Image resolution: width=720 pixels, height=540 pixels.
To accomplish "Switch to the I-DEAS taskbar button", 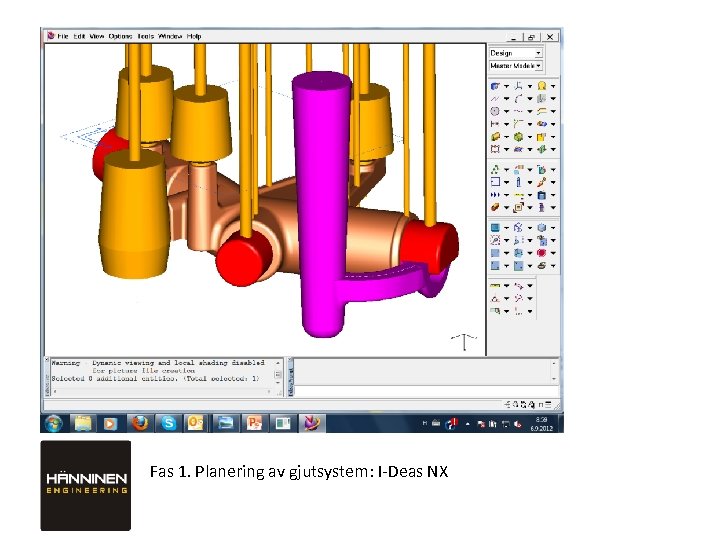I will coord(311,423).
